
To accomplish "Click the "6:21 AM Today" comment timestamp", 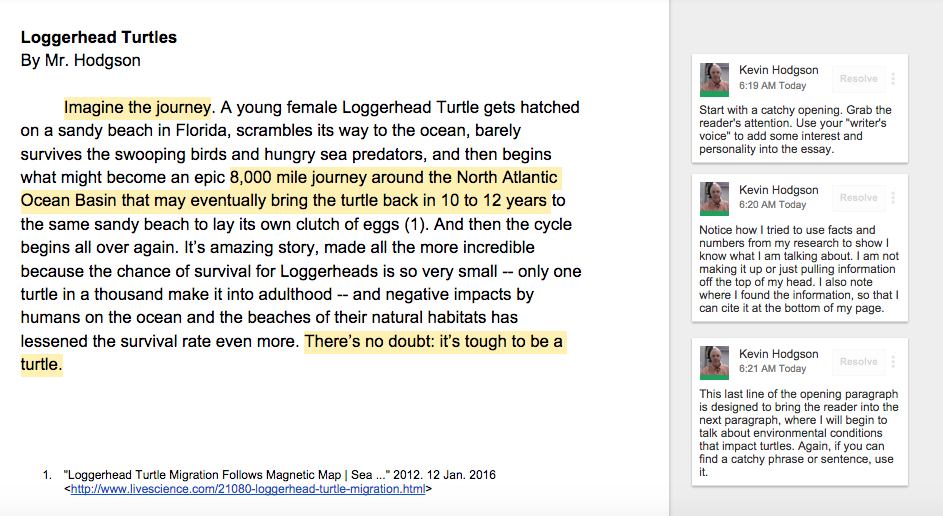I will (772, 369).
